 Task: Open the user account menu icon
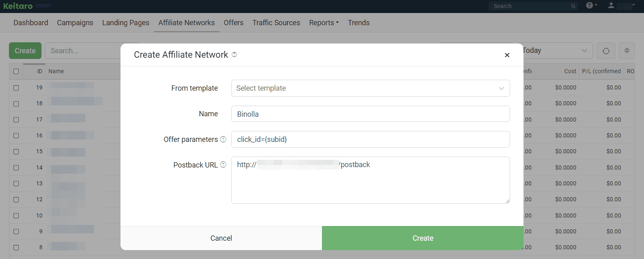click(611, 5)
